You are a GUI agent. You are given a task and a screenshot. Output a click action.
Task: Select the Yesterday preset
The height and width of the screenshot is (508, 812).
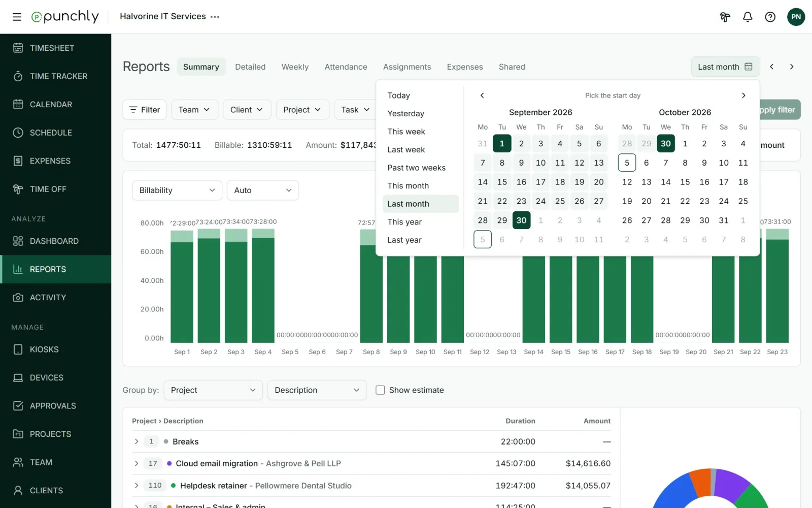pos(421,113)
